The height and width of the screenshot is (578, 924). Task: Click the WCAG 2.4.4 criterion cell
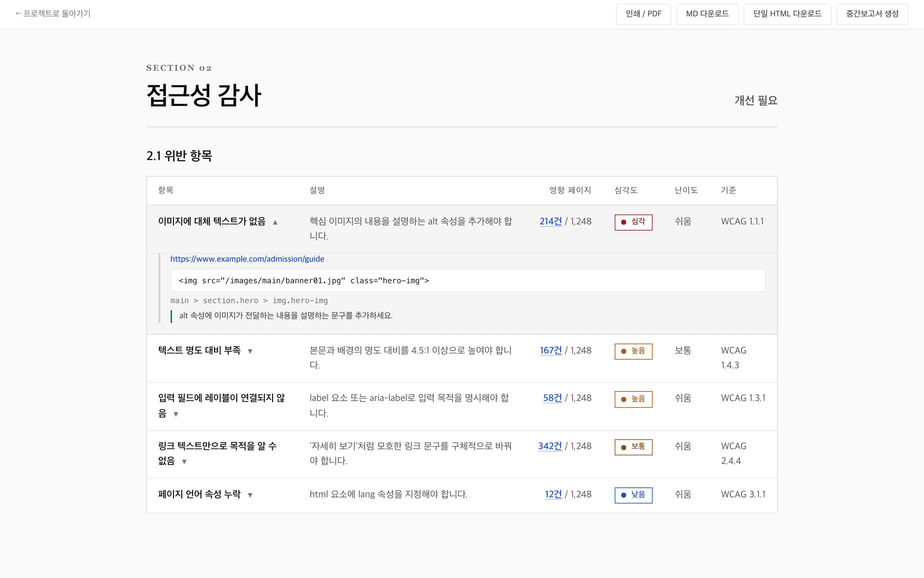734,453
